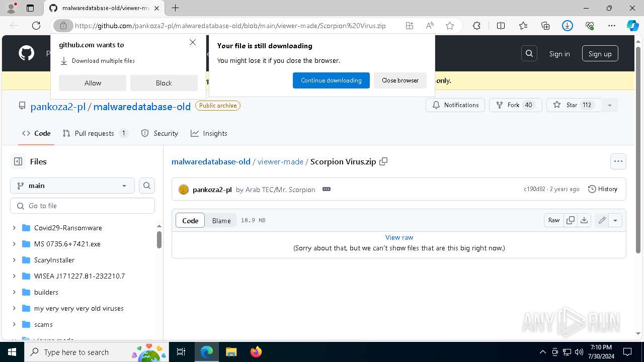
Task: Open the Insights tab
Action: point(209,133)
